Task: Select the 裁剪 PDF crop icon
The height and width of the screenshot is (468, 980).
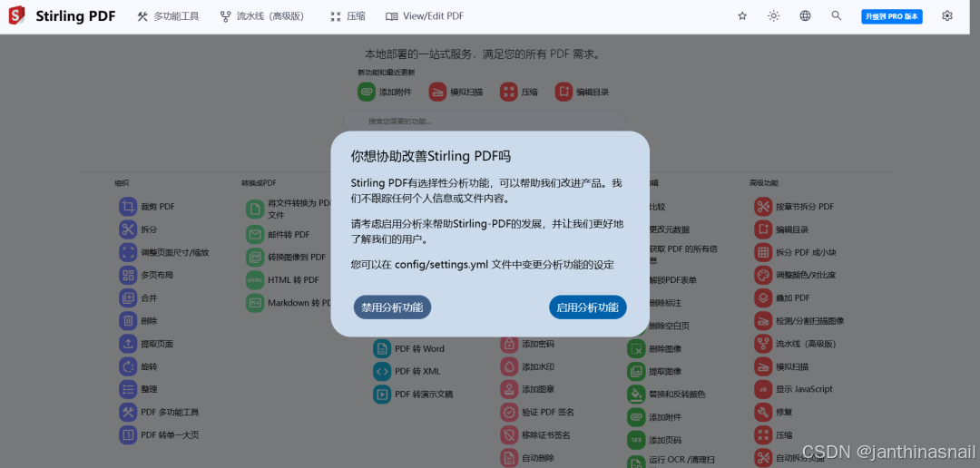Action: pyautogui.click(x=128, y=206)
